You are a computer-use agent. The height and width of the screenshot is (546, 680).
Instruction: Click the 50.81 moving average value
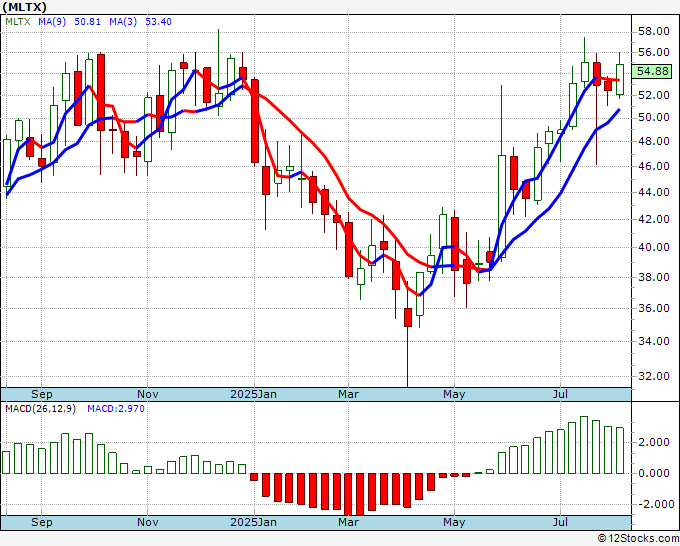(x=87, y=22)
